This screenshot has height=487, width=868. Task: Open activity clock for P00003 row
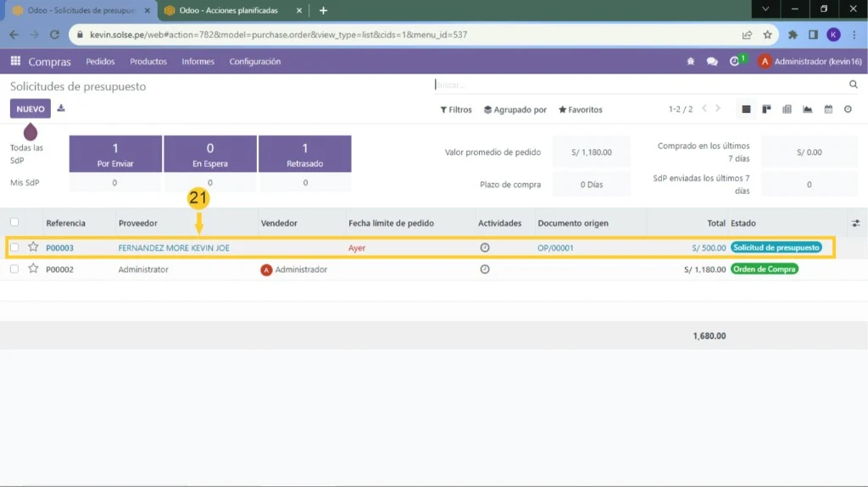[485, 247]
